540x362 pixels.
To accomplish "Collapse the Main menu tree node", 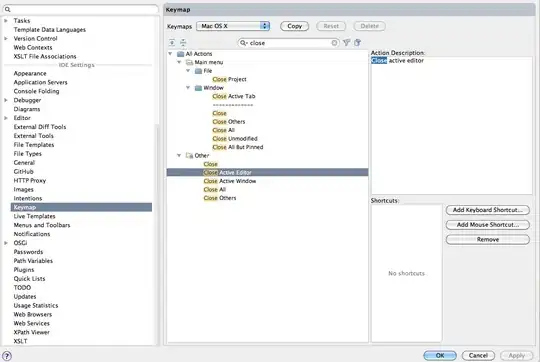I will [179, 62].
